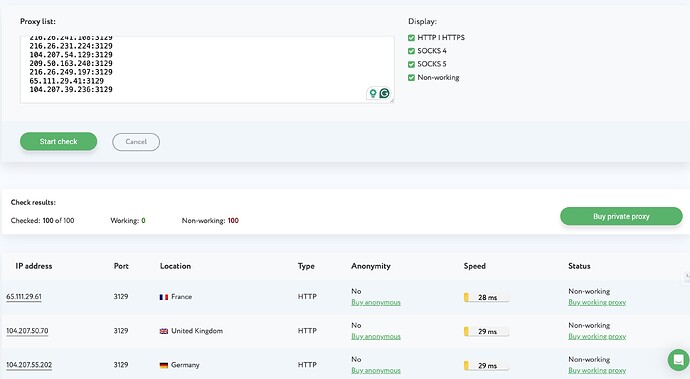Click proxy entry 104.207.54.129:3129 in list
The height and width of the screenshot is (379, 690).
(71, 55)
